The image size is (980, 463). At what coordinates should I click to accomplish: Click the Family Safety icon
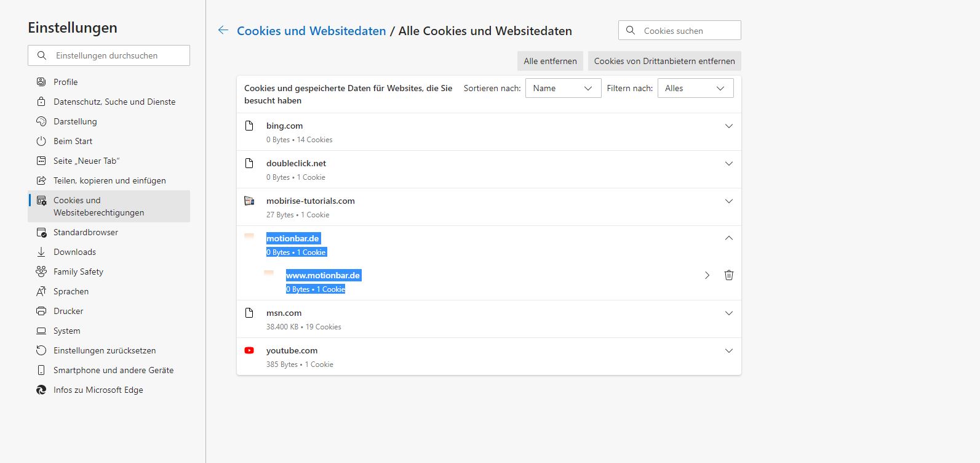tap(41, 272)
